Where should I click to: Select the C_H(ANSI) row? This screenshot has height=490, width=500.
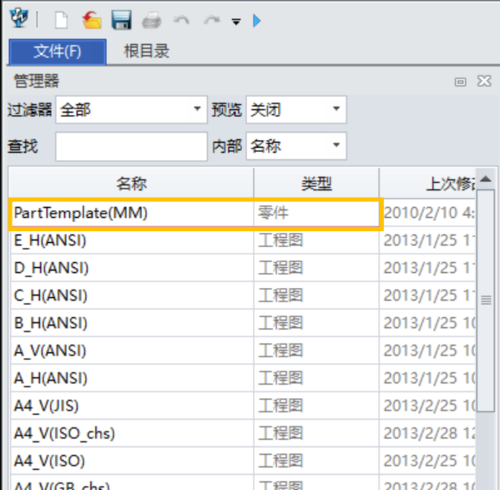[242, 296]
